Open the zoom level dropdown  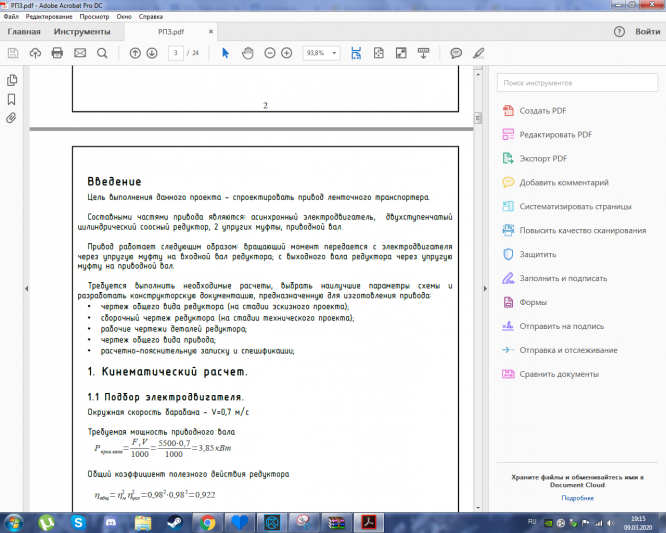[334, 53]
